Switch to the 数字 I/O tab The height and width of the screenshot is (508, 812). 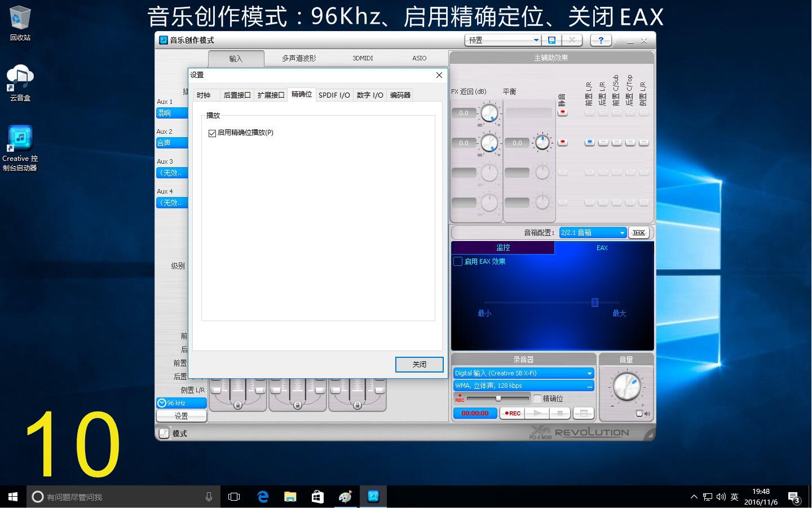(370, 95)
